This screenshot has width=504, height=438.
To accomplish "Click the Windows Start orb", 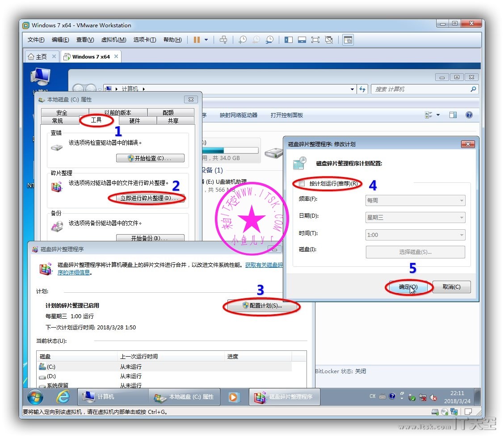I will 35,396.
